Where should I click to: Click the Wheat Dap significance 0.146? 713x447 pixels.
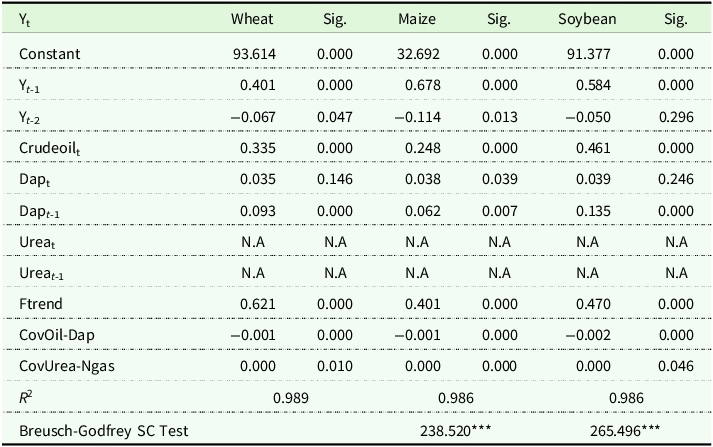tap(343, 179)
